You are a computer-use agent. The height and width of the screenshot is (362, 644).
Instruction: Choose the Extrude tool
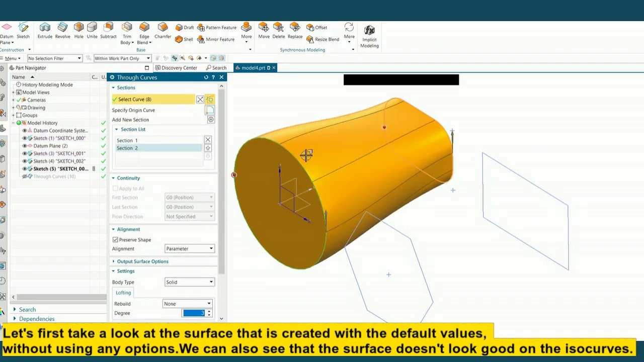point(45,31)
